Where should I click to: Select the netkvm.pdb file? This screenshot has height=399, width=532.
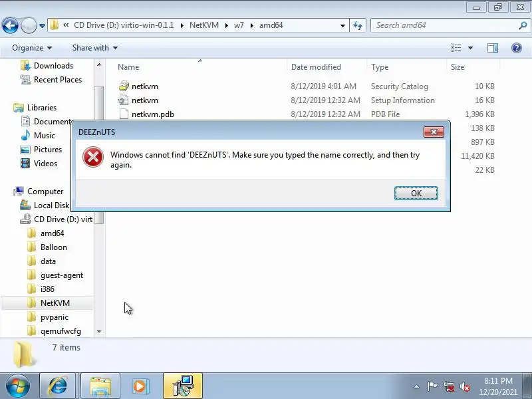click(x=153, y=114)
